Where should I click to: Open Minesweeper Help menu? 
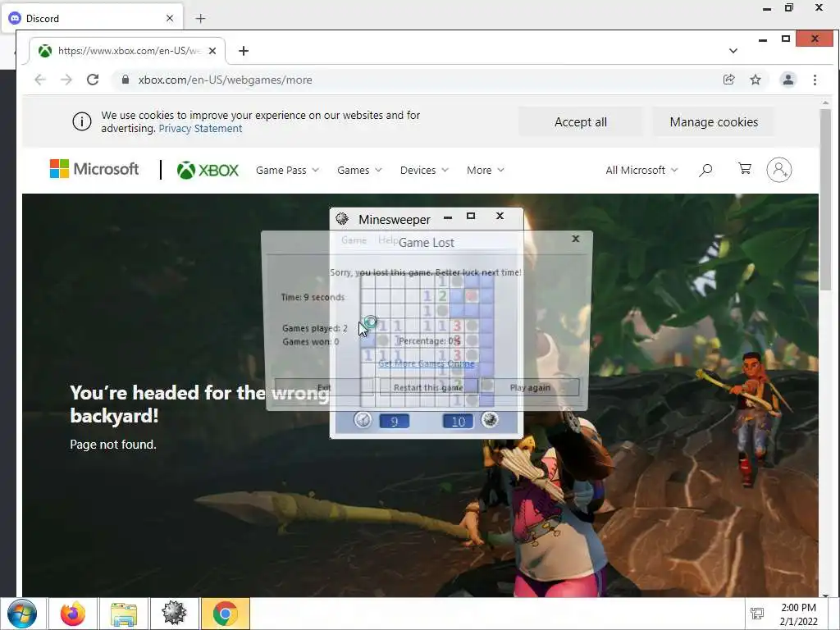click(x=387, y=240)
